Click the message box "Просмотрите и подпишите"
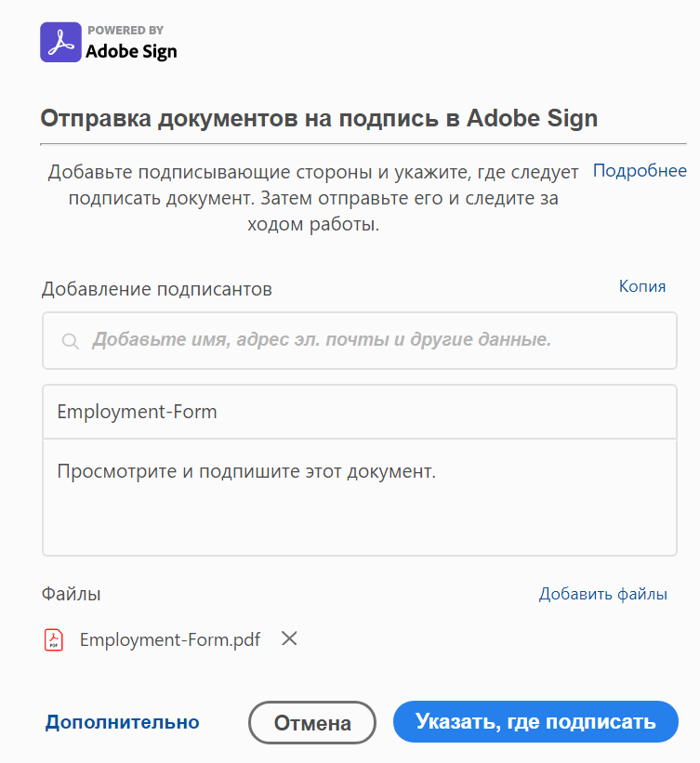700x763 pixels. pyautogui.click(x=359, y=496)
